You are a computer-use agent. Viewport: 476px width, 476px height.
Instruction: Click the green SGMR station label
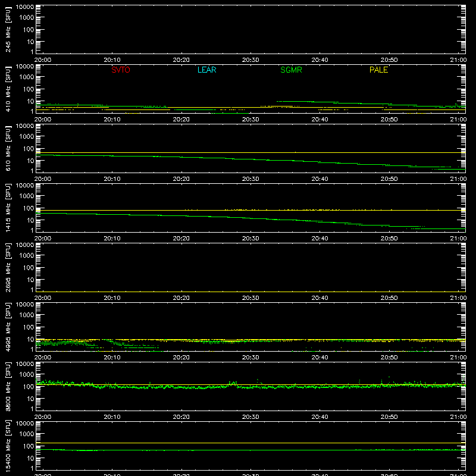tap(291, 70)
